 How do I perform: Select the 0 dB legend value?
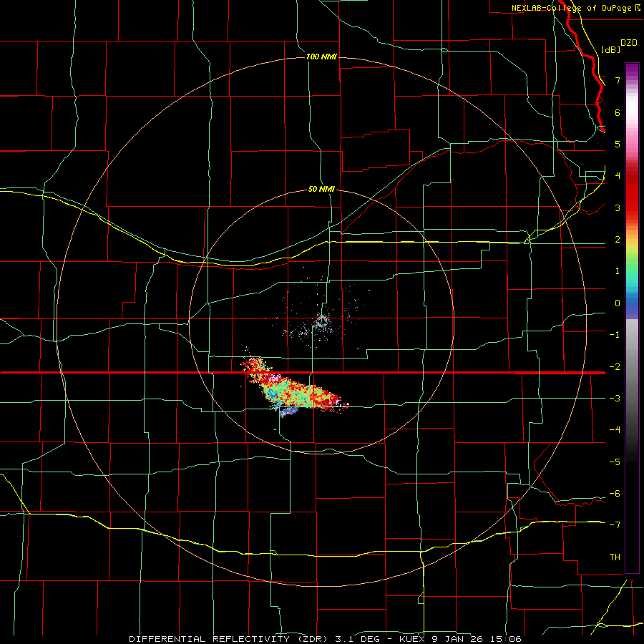618,303
